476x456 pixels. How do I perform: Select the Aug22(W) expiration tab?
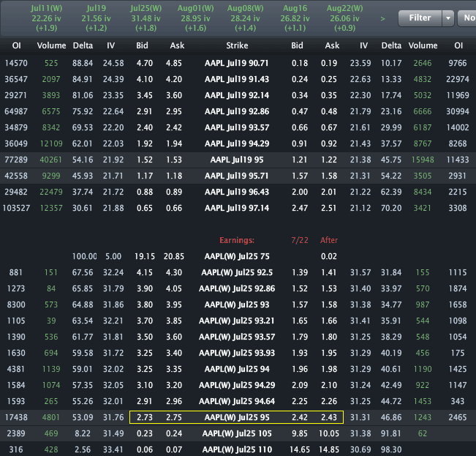[344, 18]
